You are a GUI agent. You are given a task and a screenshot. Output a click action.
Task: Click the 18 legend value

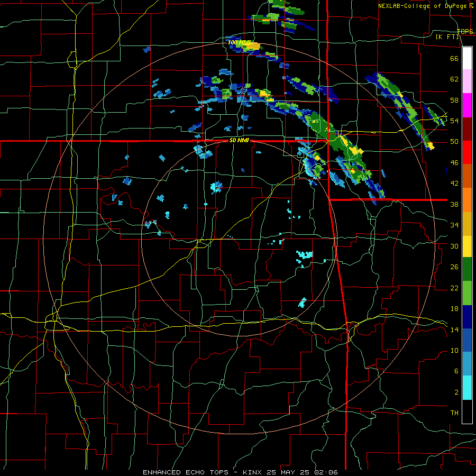[x=454, y=309]
